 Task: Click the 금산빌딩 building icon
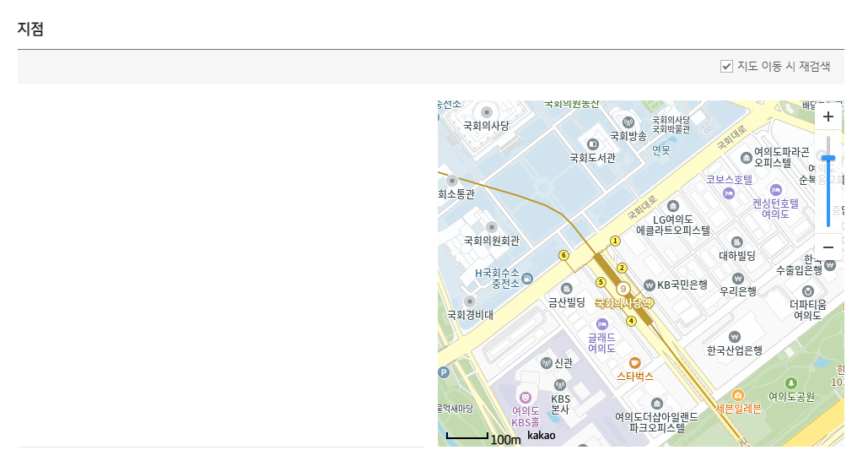[566, 289]
